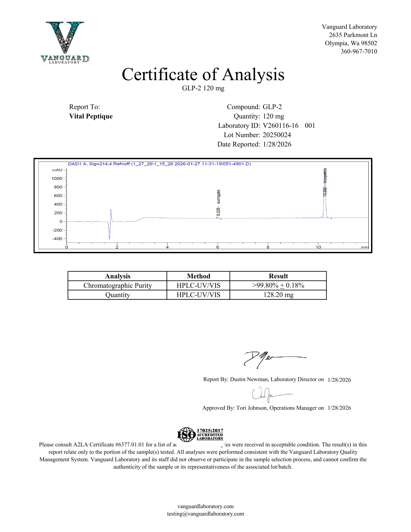Click the DAD1 A signal header text
Screen dimensions: 411x532
click(x=159, y=164)
